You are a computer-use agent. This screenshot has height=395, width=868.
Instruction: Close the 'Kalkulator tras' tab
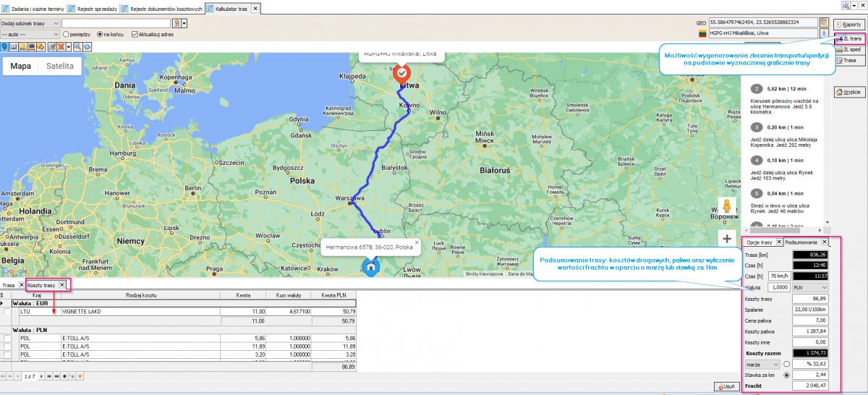click(x=255, y=9)
